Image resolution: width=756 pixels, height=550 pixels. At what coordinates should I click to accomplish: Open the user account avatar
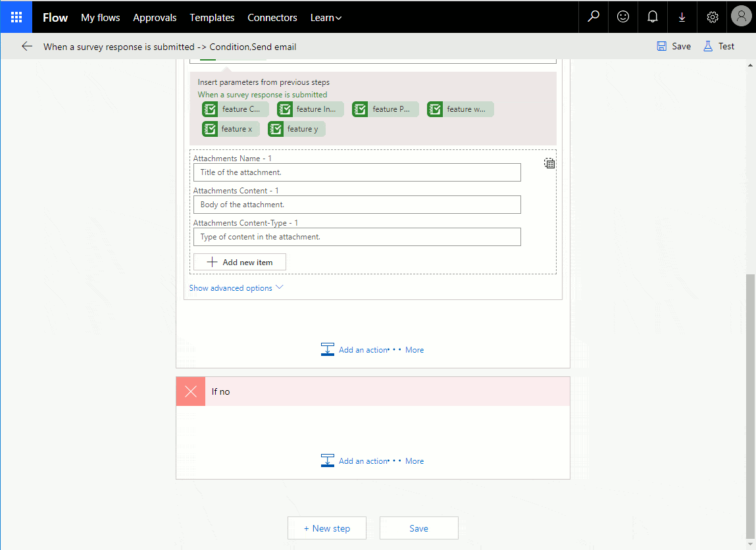click(x=741, y=17)
